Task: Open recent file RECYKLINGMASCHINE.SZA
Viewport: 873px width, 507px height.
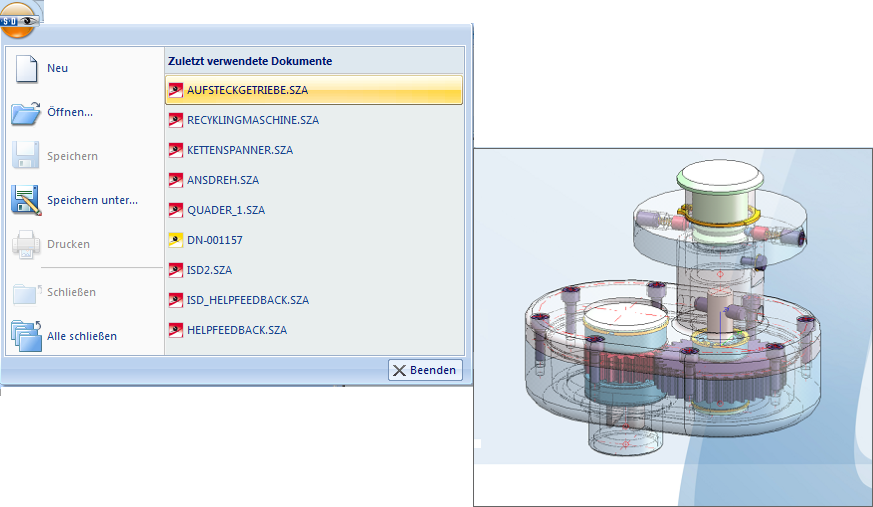Action: pyautogui.click(x=314, y=120)
